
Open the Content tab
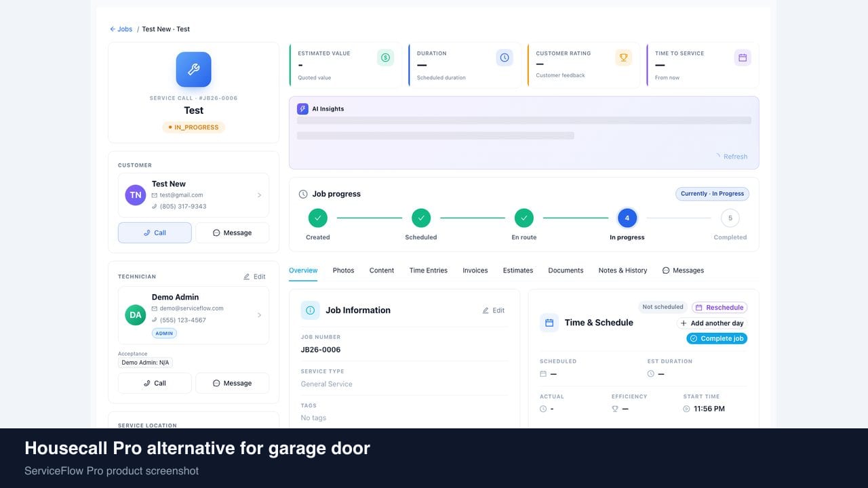coord(382,270)
